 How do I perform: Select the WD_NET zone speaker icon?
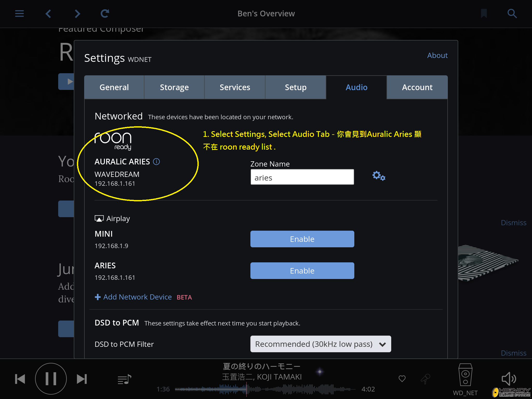[x=465, y=375]
